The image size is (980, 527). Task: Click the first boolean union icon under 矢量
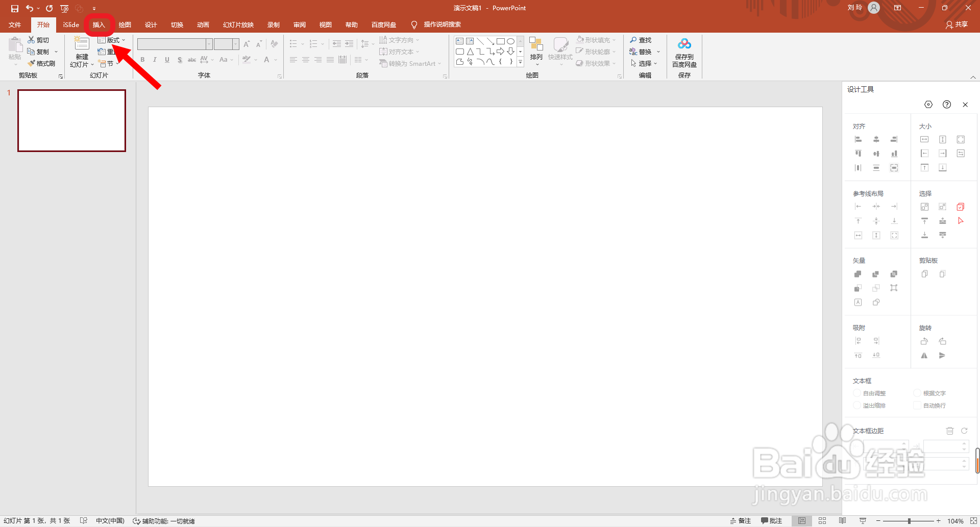tap(858, 274)
